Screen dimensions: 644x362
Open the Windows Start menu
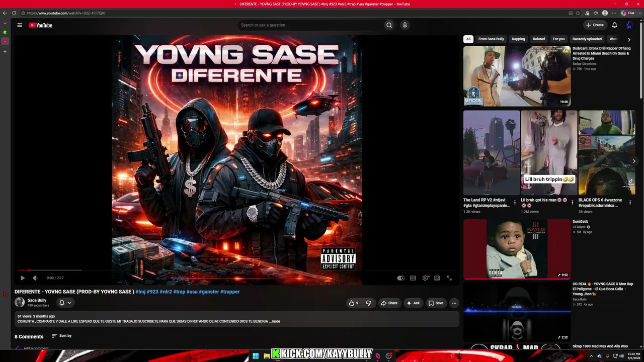[256, 356]
